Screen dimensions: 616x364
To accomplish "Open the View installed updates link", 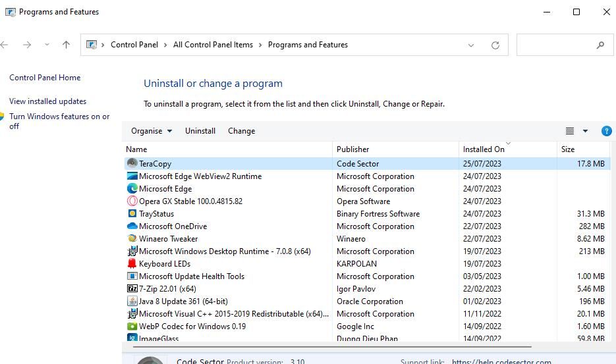I will coord(48,101).
